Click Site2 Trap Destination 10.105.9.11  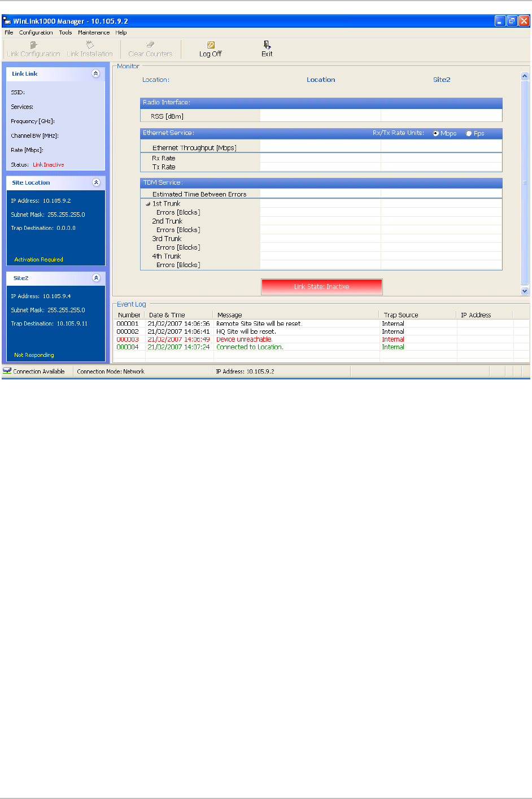[72, 324]
